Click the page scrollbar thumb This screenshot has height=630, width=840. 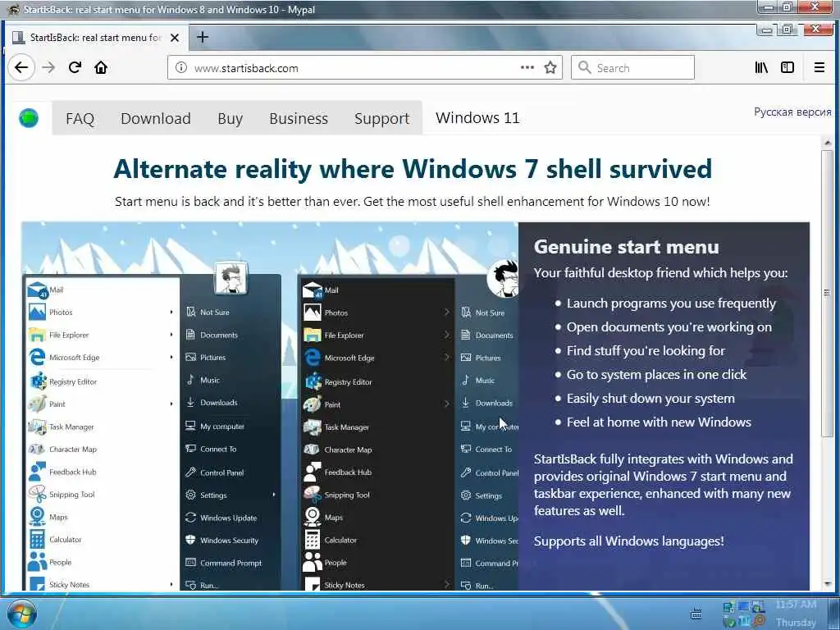[827, 293]
